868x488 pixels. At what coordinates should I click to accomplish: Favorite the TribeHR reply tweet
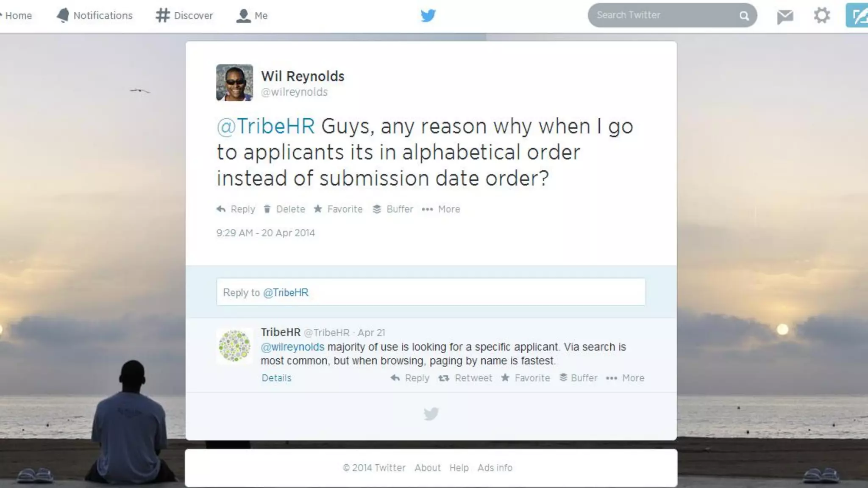point(526,378)
